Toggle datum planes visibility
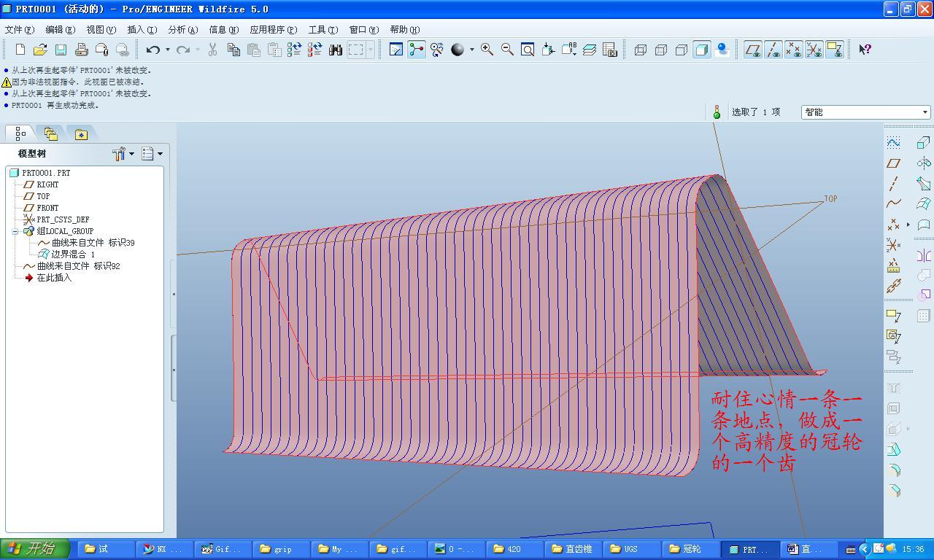 753,50
